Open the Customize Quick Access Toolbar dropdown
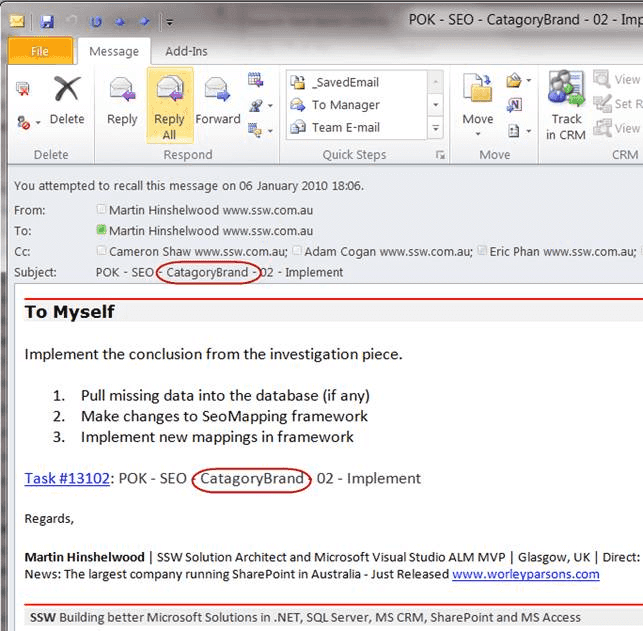The height and width of the screenshot is (631, 643). [x=169, y=21]
